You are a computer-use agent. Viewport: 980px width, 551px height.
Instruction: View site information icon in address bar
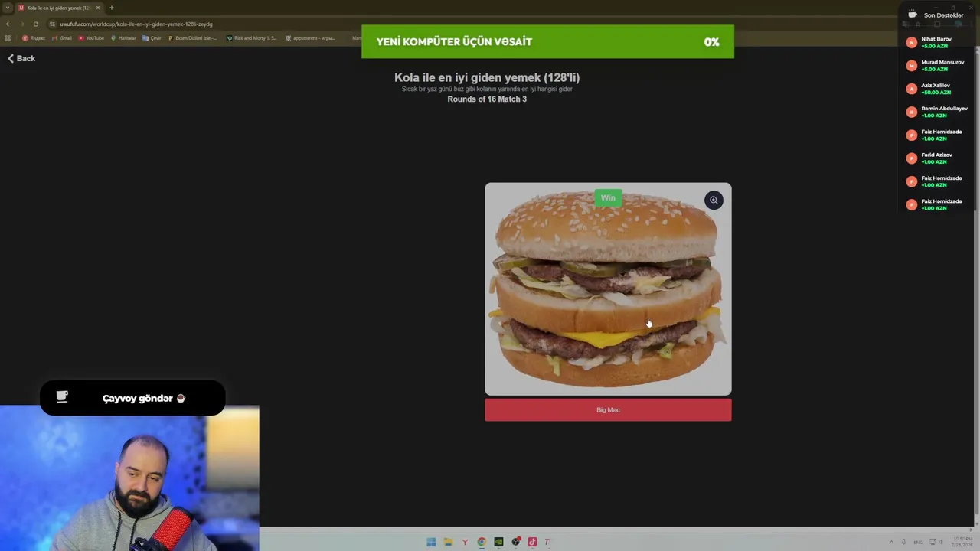pyautogui.click(x=52, y=24)
